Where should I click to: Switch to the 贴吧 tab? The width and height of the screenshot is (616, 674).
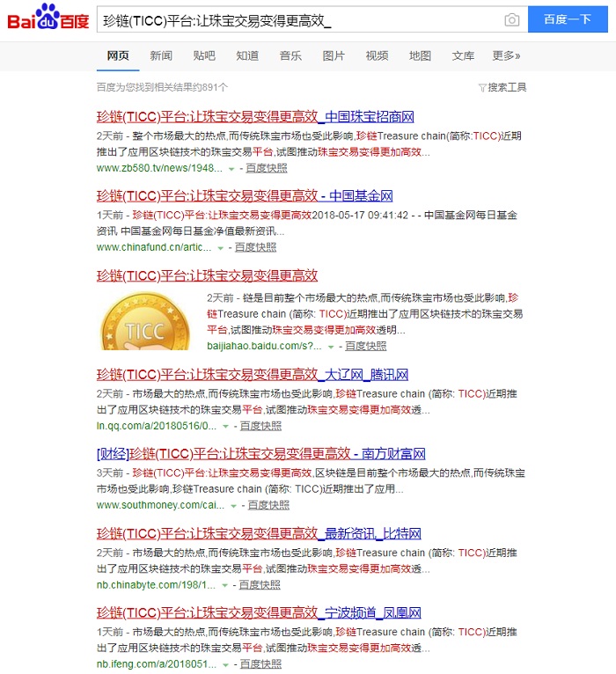pyautogui.click(x=204, y=56)
